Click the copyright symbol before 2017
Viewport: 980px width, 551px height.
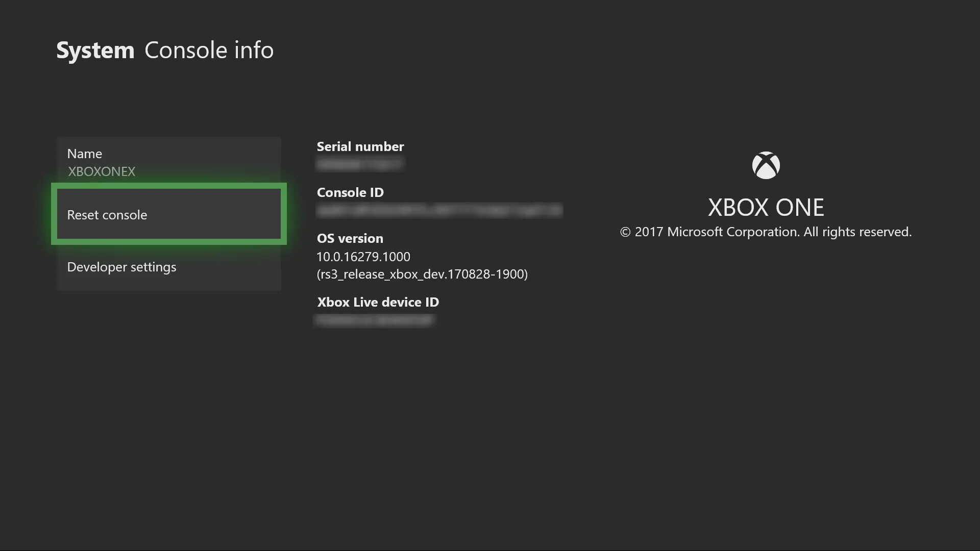click(x=625, y=233)
